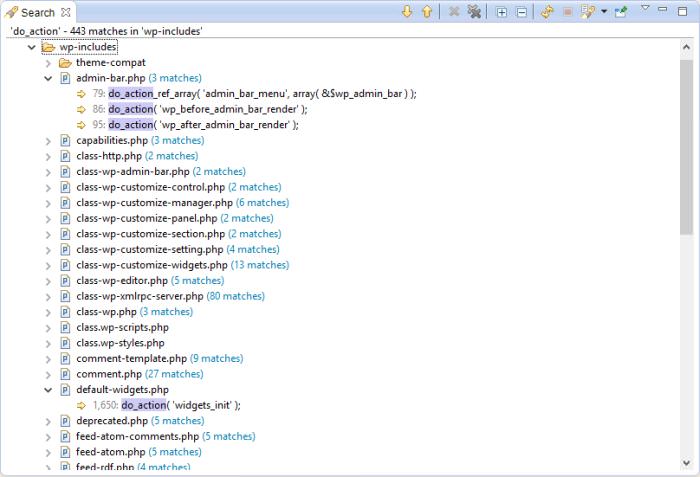Image resolution: width=700 pixels, height=477 pixels.
Task: Click the admin-bar.php file icon
Action: 65,79
